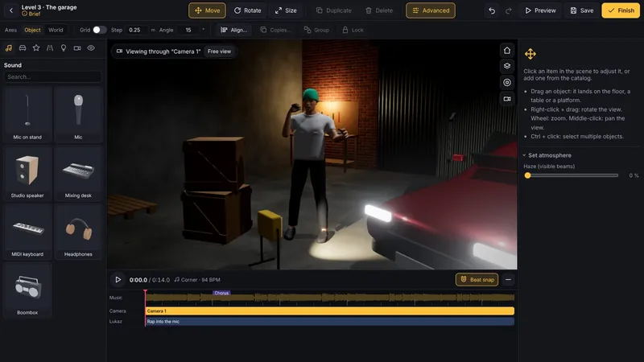This screenshot has width=644, height=362.
Task: Select the Mixing desk item
Action: coord(78,173)
